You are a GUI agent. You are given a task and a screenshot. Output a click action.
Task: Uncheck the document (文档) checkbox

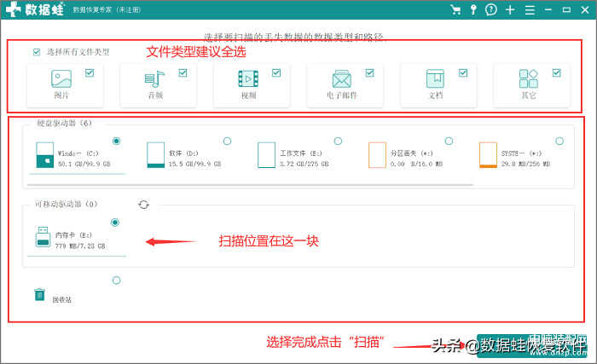(463, 72)
